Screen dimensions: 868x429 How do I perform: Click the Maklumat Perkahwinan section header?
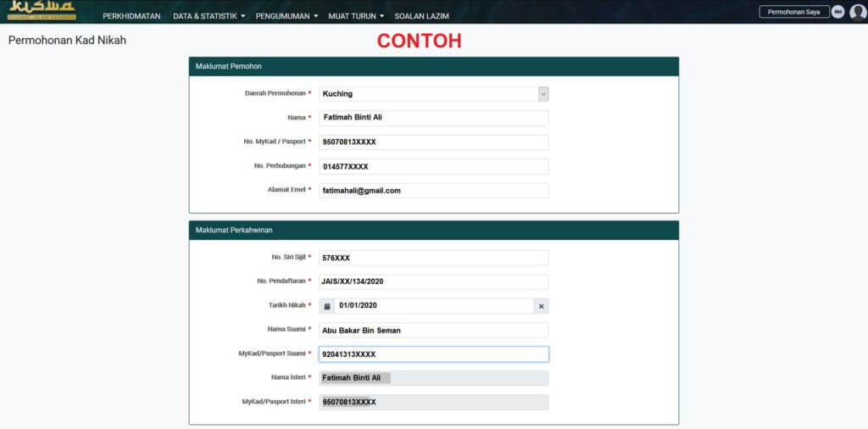coord(433,231)
